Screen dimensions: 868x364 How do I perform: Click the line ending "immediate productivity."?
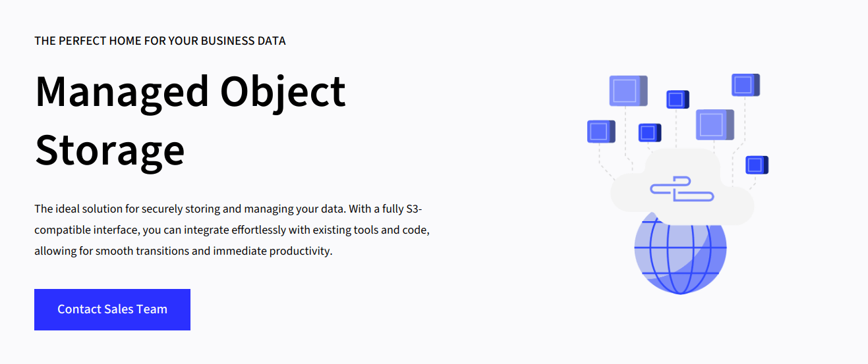click(x=183, y=251)
